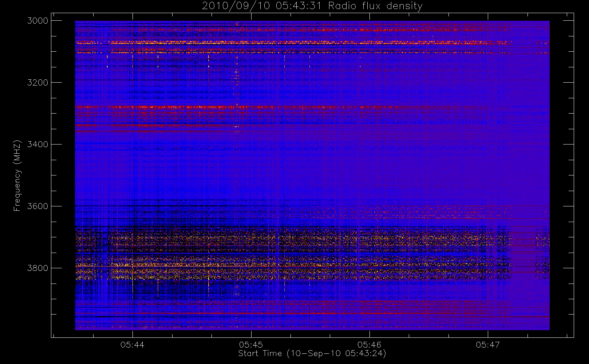The width and height of the screenshot is (589, 364).
Task: Click the 05:47 time tick label
Action: click(x=488, y=345)
